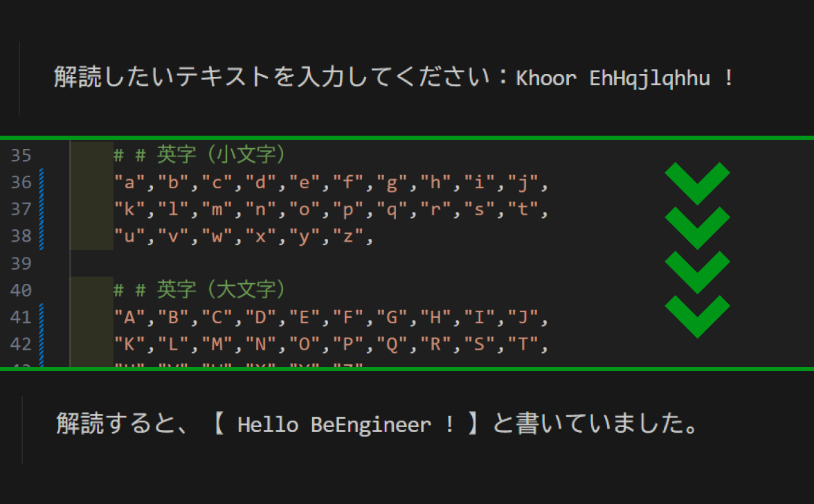
Task: Click the second green chevron from top
Action: click(x=698, y=227)
